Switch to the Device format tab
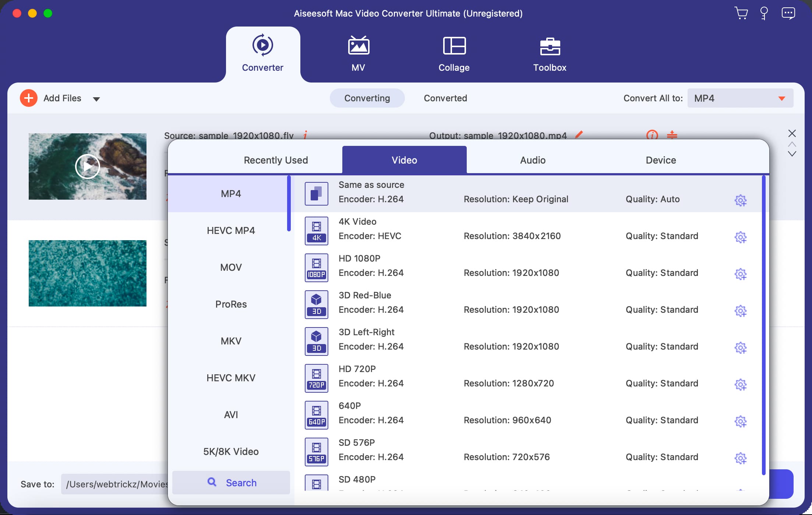This screenshot has width=812, height=515. point(662,160)
